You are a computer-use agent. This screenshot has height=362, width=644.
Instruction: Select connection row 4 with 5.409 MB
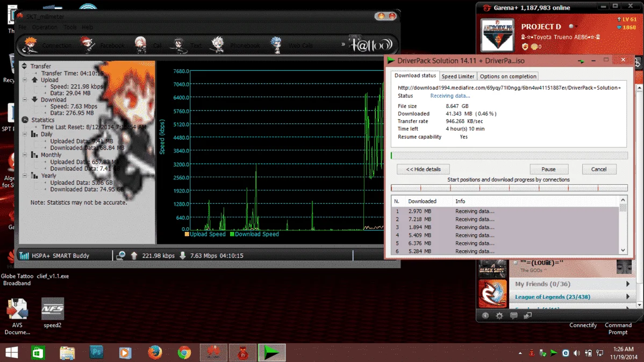tap(505, 235)
